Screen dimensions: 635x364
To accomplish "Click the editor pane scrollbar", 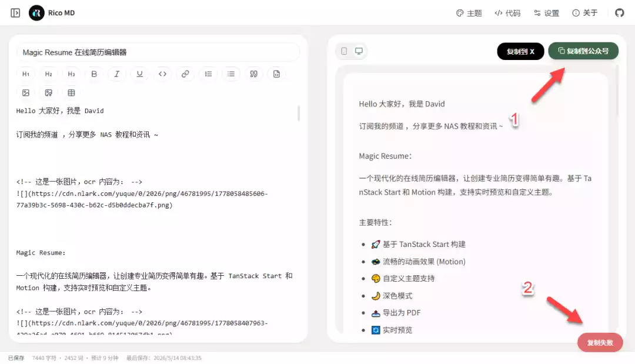I will click(x=299, y=113).
